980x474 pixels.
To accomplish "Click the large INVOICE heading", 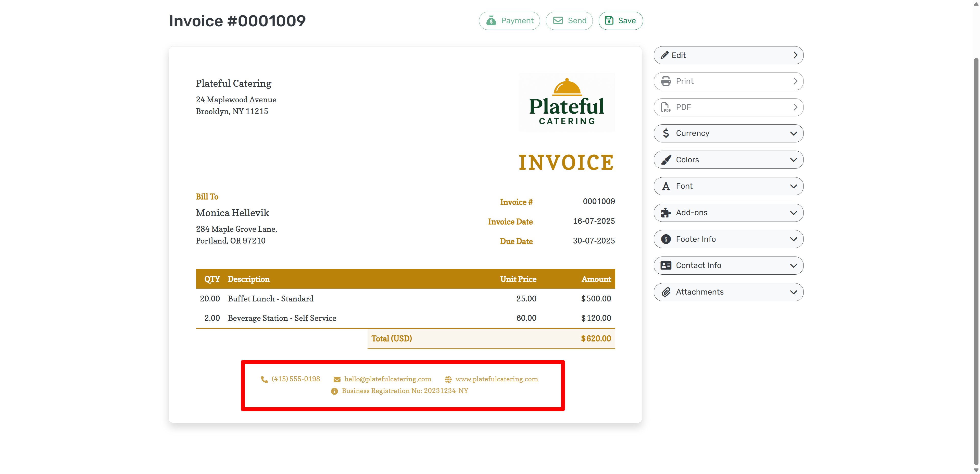I will (567, 163).
